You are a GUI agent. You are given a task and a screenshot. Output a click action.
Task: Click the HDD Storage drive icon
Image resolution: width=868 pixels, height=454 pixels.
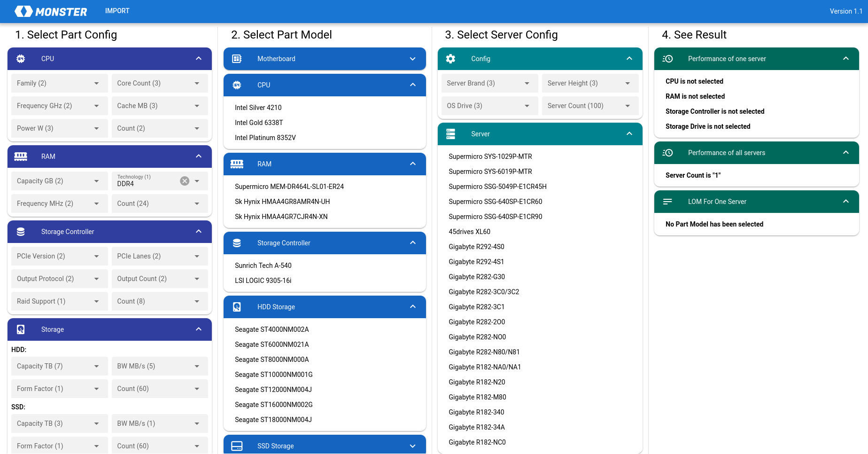click(x=237, y=307)
